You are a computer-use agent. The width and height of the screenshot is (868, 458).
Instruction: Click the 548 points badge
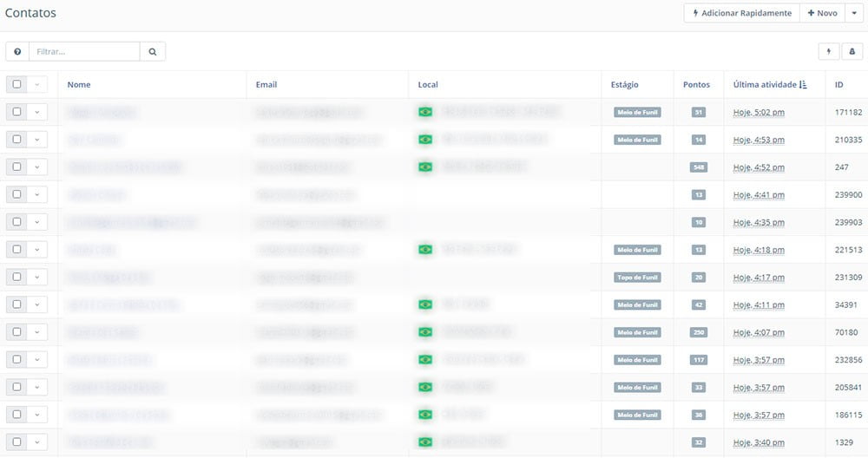click(699, 167)
